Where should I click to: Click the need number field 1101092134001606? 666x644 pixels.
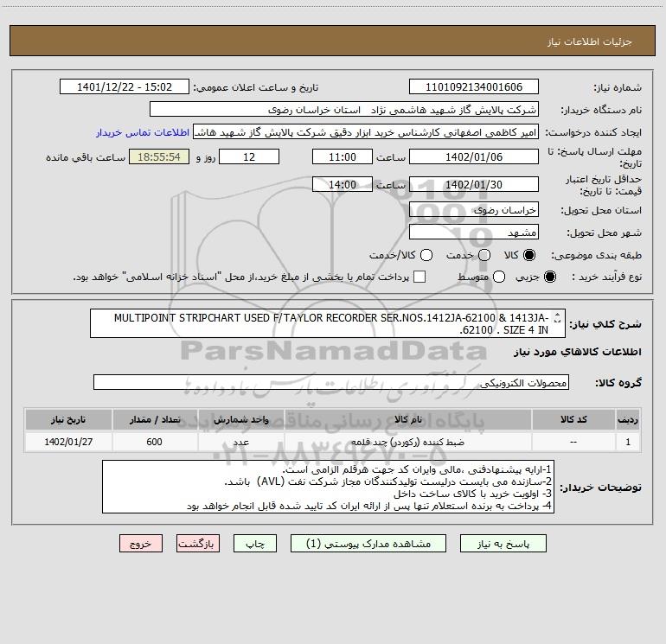point(473,87)
